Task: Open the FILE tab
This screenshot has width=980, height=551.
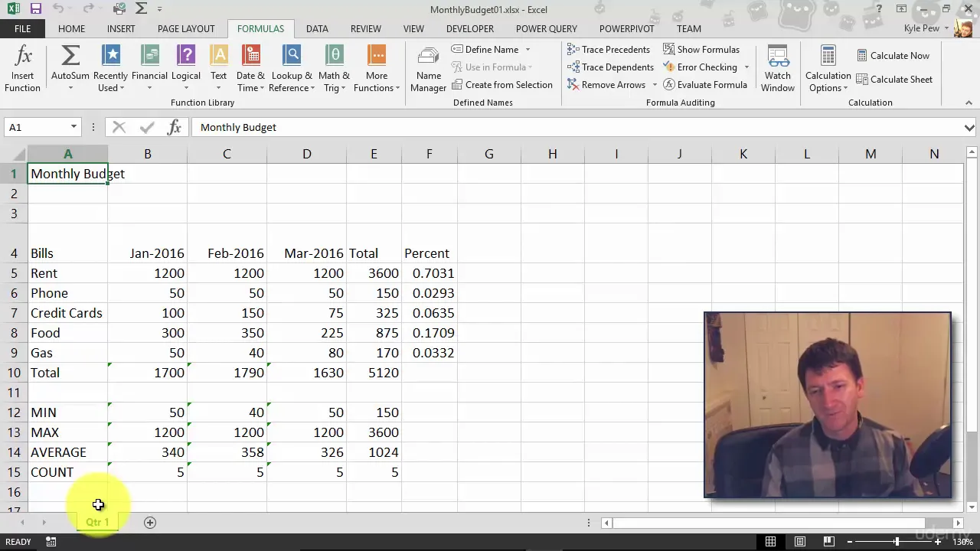Action: [x=23, y=28]
